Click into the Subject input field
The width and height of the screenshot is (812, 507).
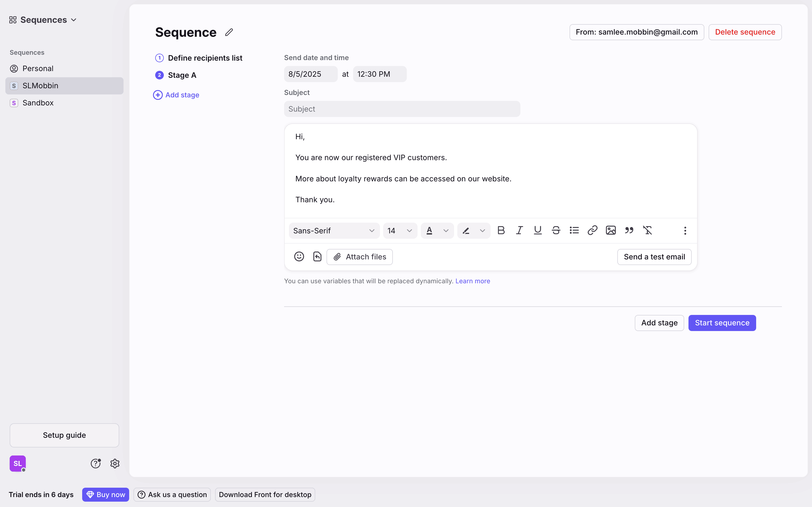(x=402, y=109)
